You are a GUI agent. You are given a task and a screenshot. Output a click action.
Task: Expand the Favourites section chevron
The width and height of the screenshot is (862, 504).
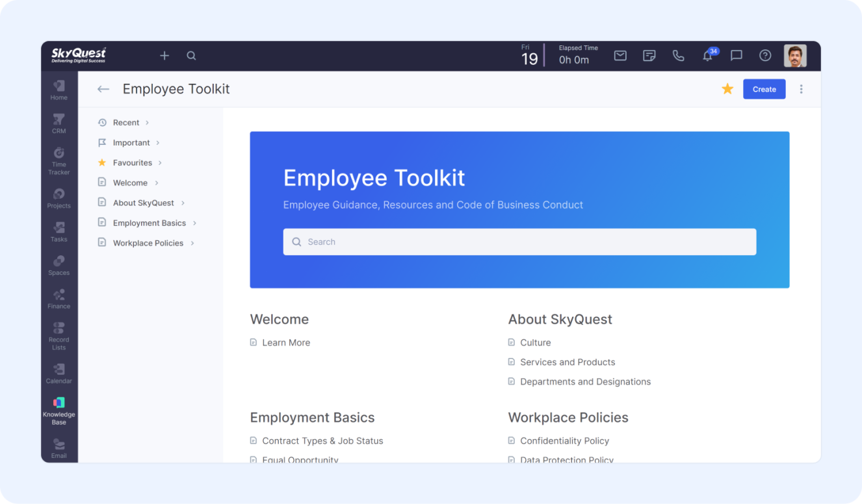(160, 163)
